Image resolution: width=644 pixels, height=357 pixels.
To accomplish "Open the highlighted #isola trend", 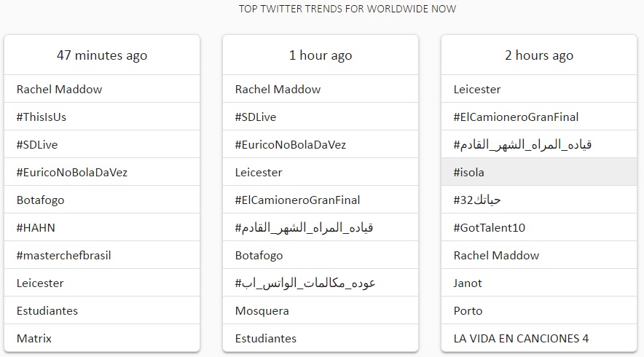I will (468, 172).
